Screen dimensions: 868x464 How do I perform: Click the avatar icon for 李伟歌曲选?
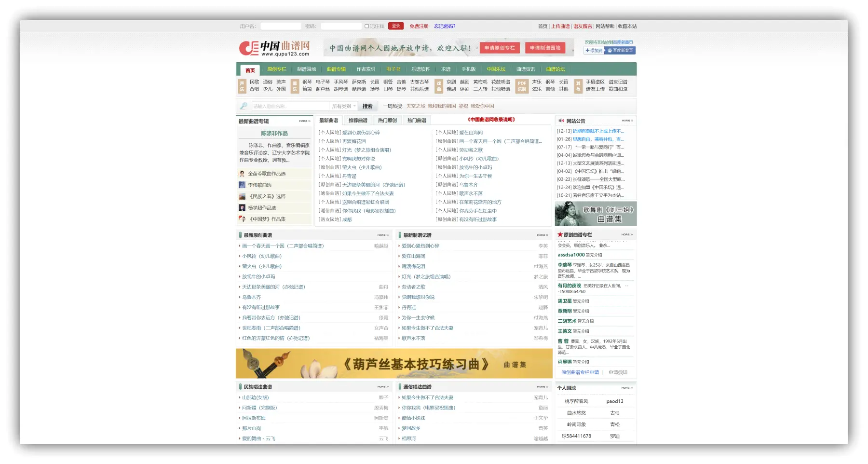pyautogui.click(x=242, y=185)
